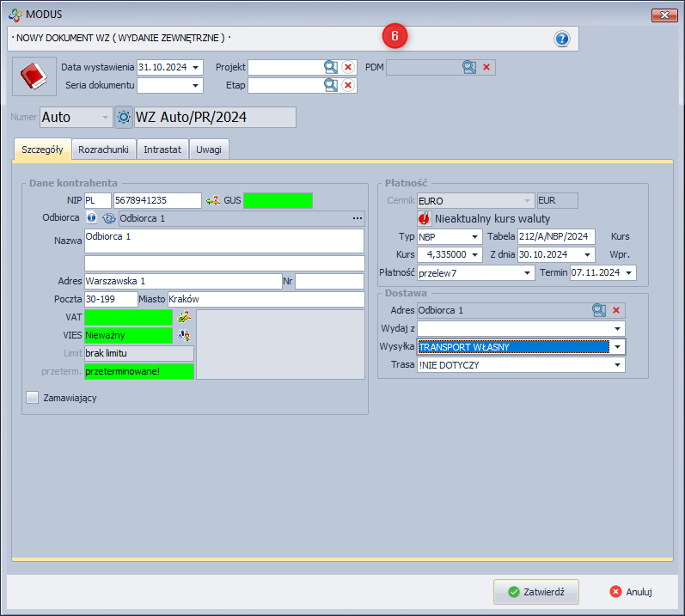Open the blue help question mark icon
685x616 pixels.
pos(562,39)
